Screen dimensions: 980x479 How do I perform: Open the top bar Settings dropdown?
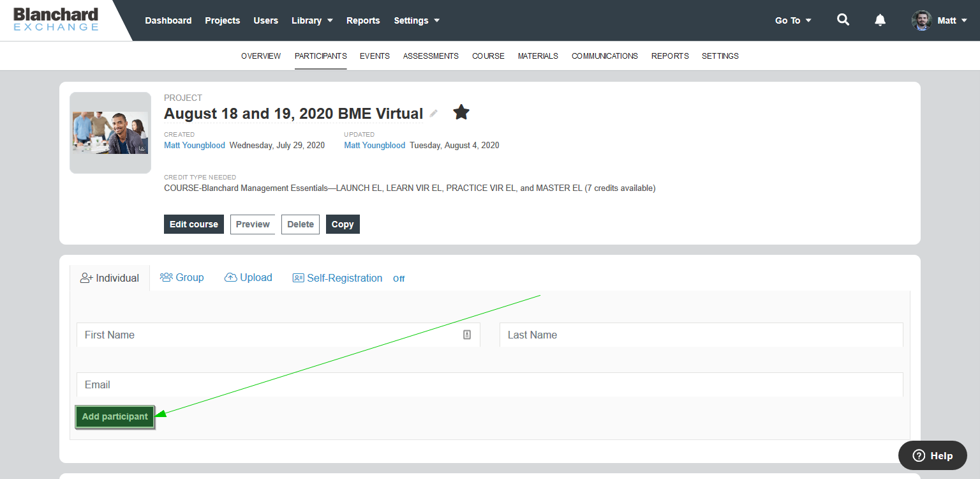click(x=417, y=20)
